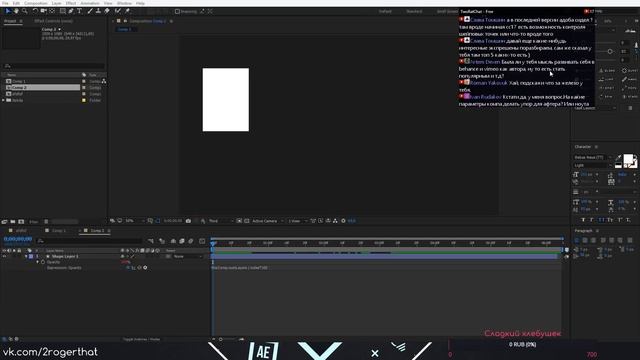
Task: Select the Horizontal Type tool
Action: coord(80,11)
